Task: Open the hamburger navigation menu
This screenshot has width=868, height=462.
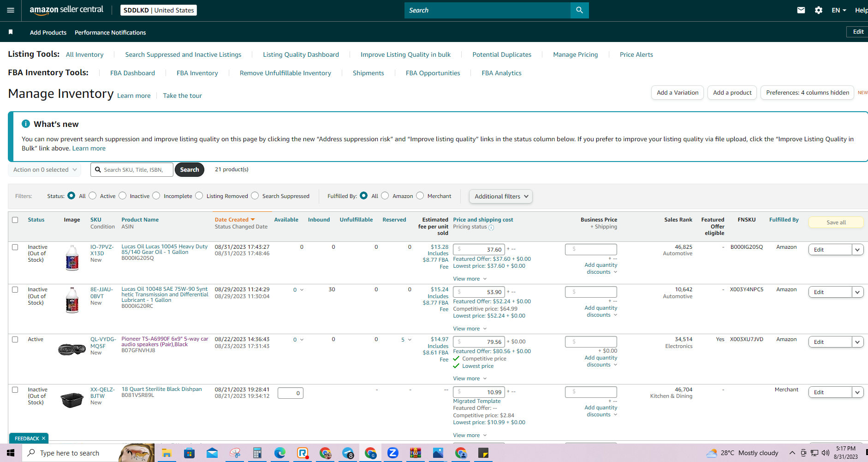Action: 11,10
